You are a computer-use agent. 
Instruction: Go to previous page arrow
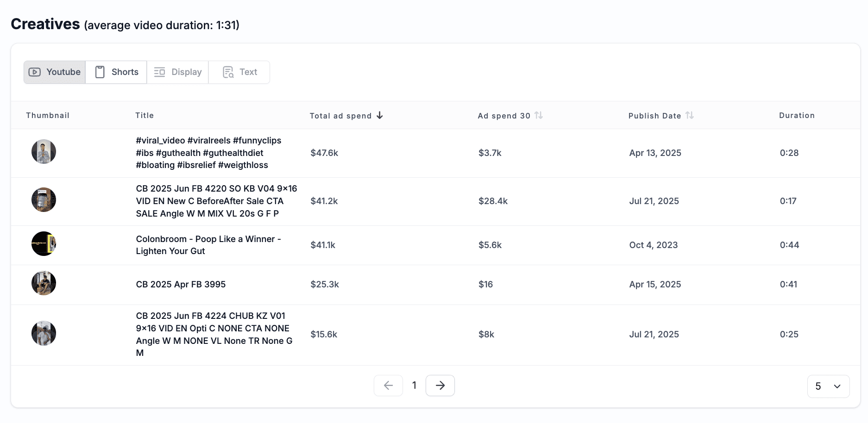tap(388, 386)
